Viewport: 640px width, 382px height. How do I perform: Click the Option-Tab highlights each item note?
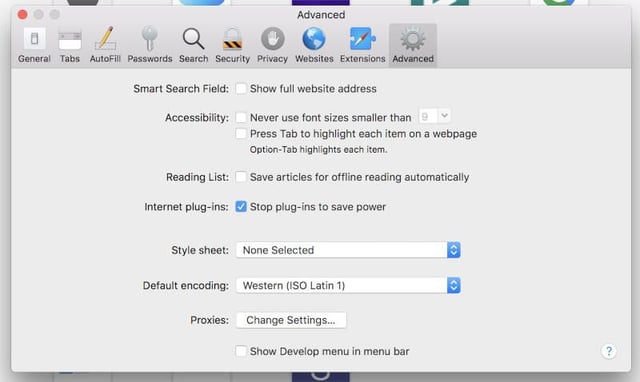coord(318,150)
